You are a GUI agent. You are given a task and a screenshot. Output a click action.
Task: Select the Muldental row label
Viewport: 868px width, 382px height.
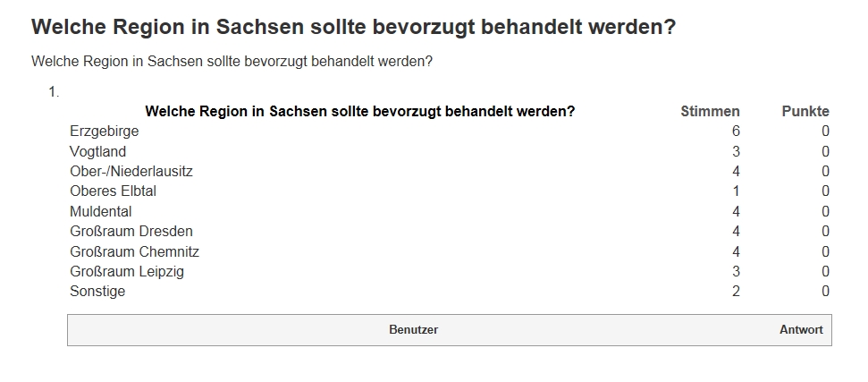click(101, 211)
